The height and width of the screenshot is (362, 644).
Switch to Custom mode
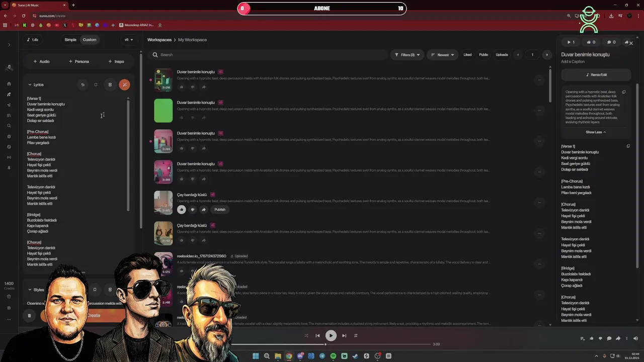point(90,40)
